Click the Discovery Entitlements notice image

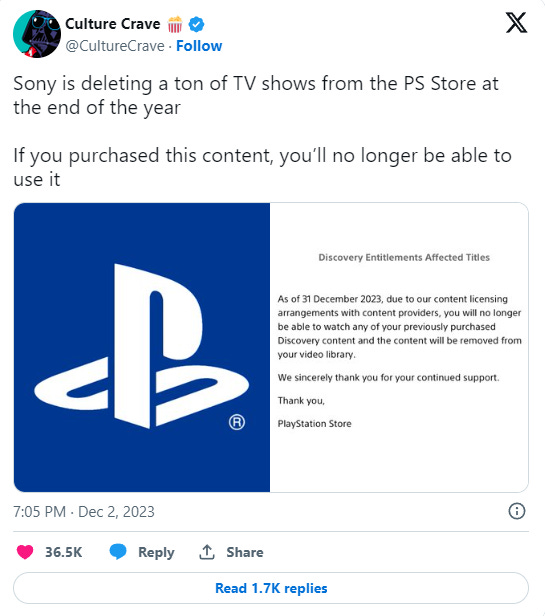coord(399,347)
